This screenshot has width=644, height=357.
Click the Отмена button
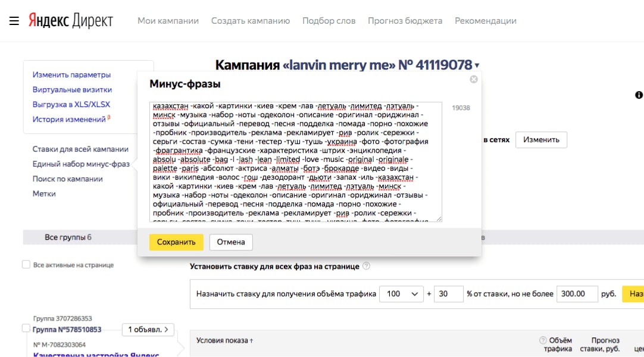pyautogui.click(x=231, y=242)
